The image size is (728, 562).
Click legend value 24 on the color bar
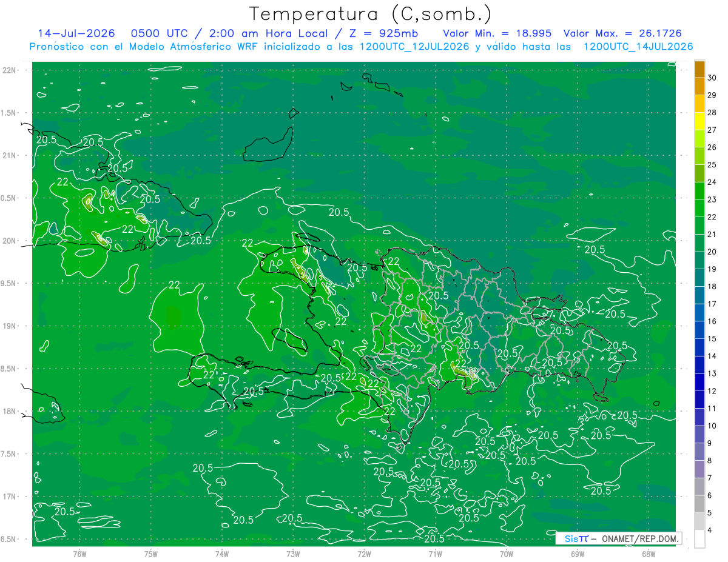pyautogui.click(x=712, y=182)
